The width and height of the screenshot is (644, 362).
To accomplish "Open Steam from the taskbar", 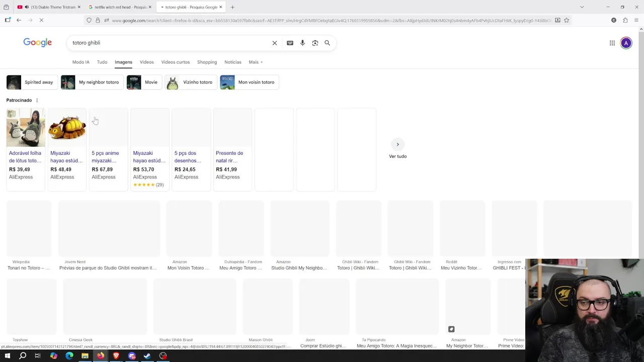I will point(147,356).
